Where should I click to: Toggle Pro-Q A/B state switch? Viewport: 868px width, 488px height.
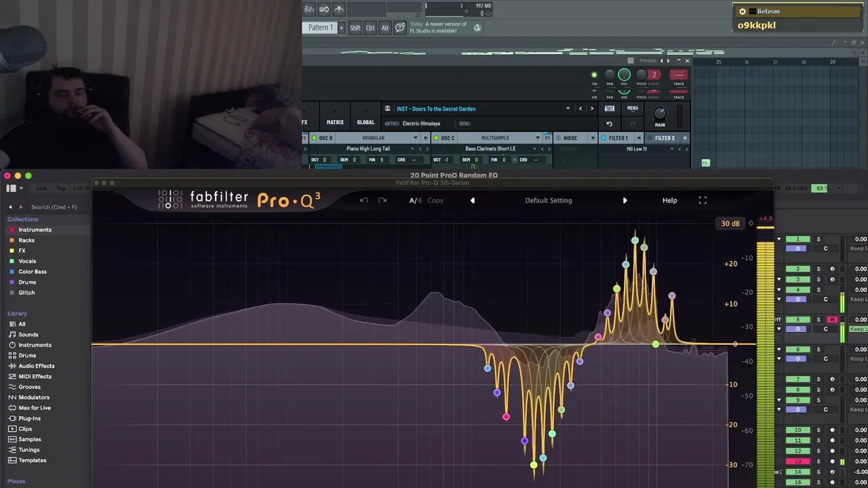[415, 201]
